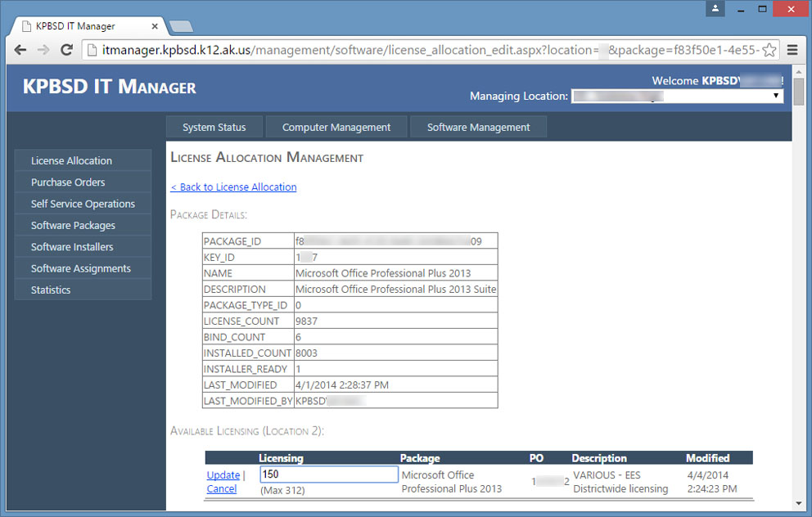Click the KPBSD IT Manager header title

click(109, 87)
